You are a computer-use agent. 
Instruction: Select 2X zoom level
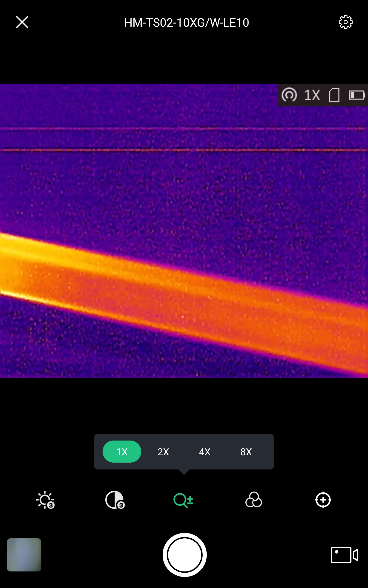[163, 452]
